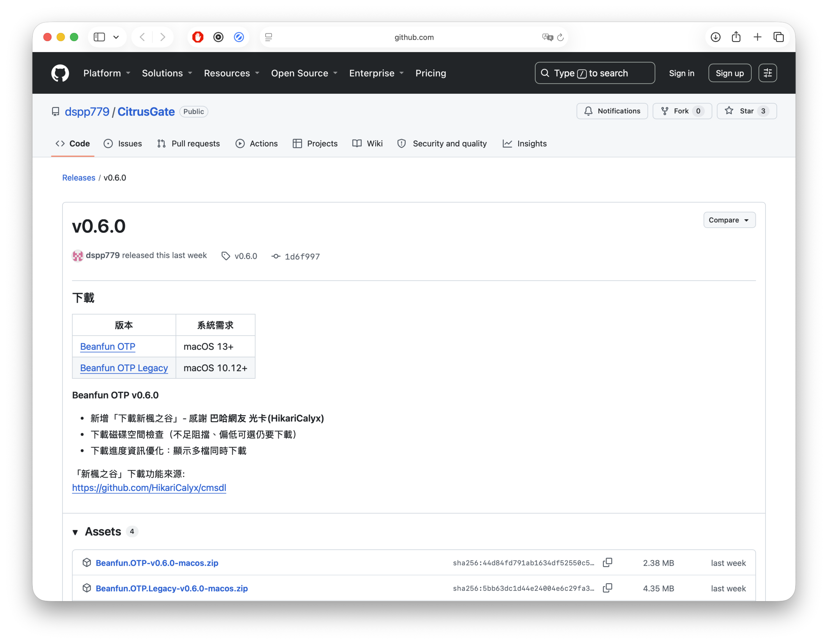Show the tab overview icon
This screenshot has width=828, height=644.
click(x=779, y=37)
